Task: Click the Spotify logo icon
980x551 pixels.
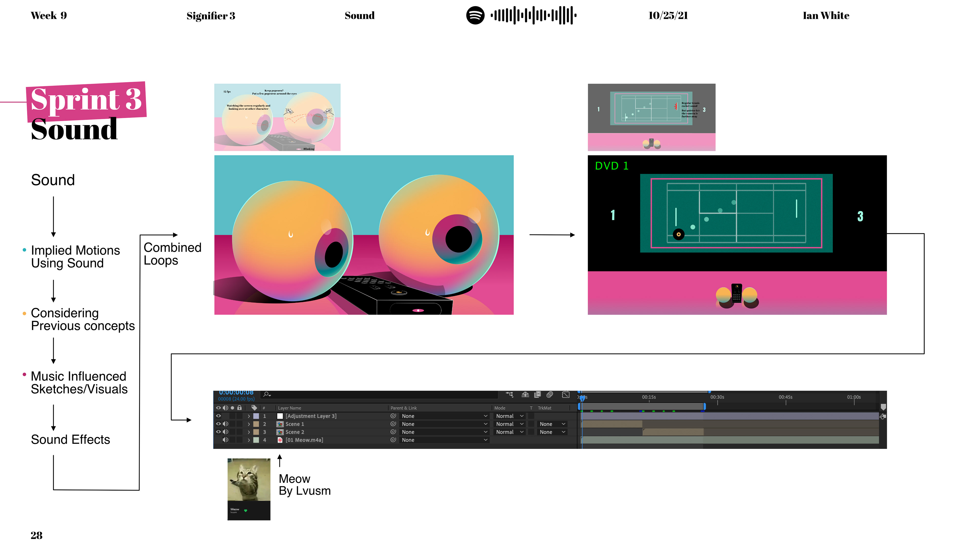Action: (x=475, y=16)
